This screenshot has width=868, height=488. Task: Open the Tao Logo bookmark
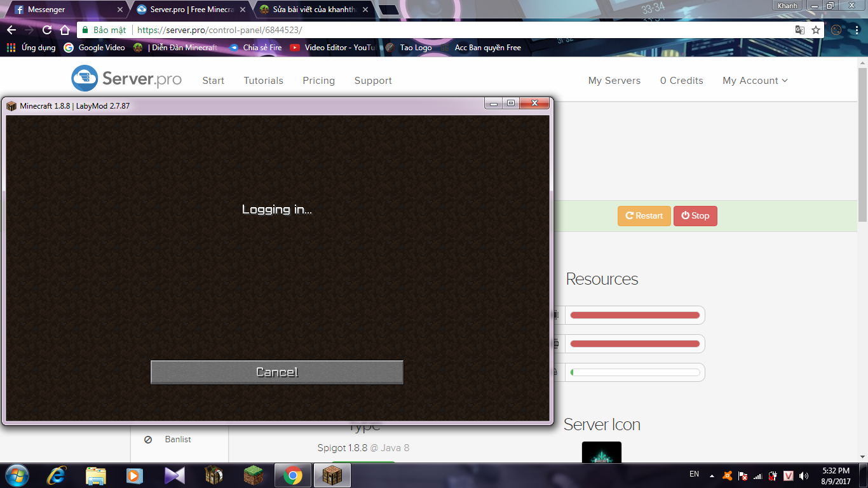pyautogui.click(x=409, y=48)
